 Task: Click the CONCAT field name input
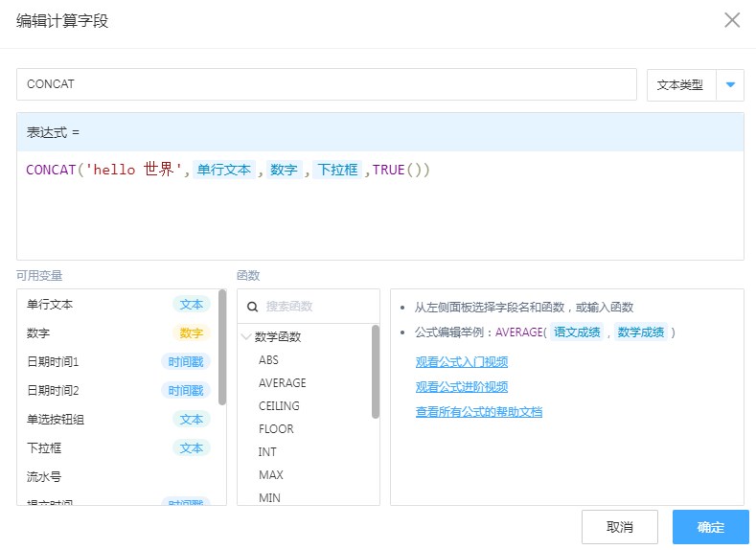click(326, 84)
